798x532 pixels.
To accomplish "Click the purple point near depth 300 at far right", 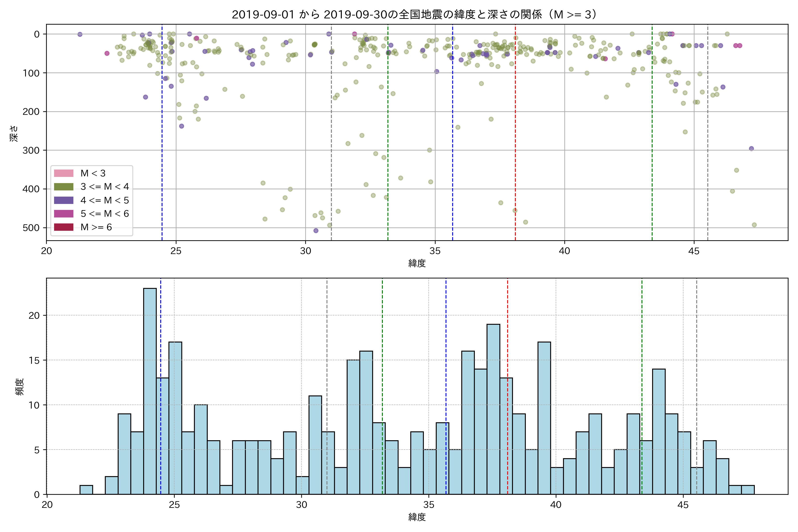I will [x=751, y=149].
